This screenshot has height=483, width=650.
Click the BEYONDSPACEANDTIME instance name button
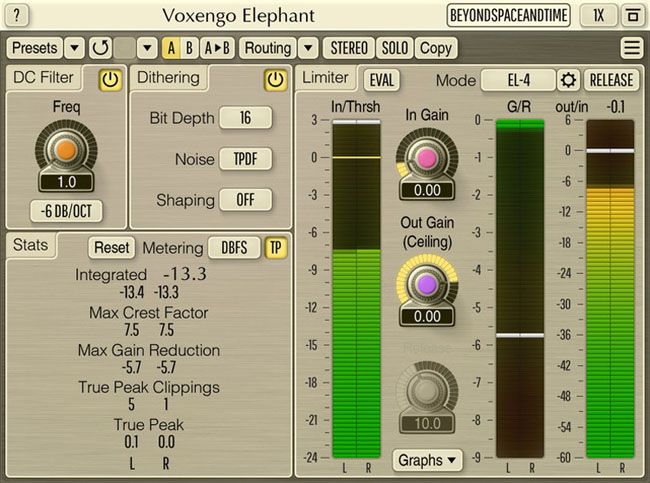point(509,16)
